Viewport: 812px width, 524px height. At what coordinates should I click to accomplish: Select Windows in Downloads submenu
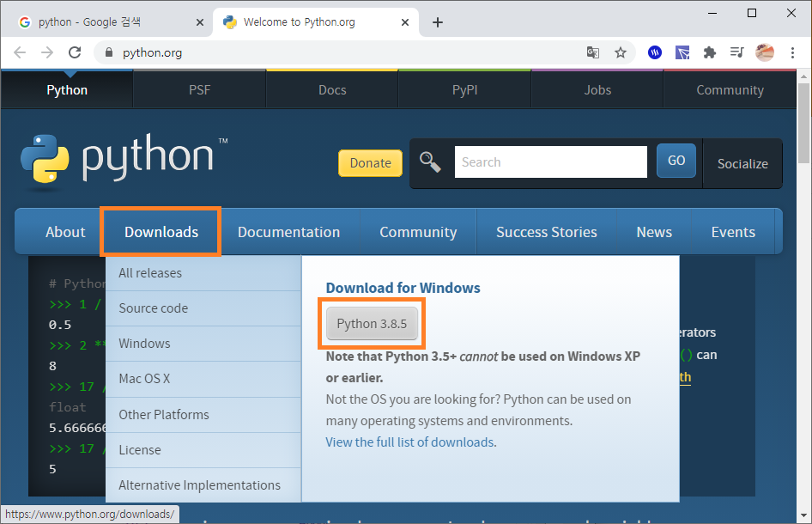pos(203,344)
